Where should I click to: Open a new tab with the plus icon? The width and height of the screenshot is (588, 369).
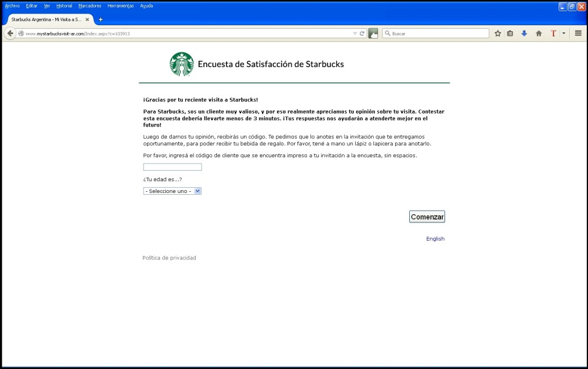tap(100, 18)
